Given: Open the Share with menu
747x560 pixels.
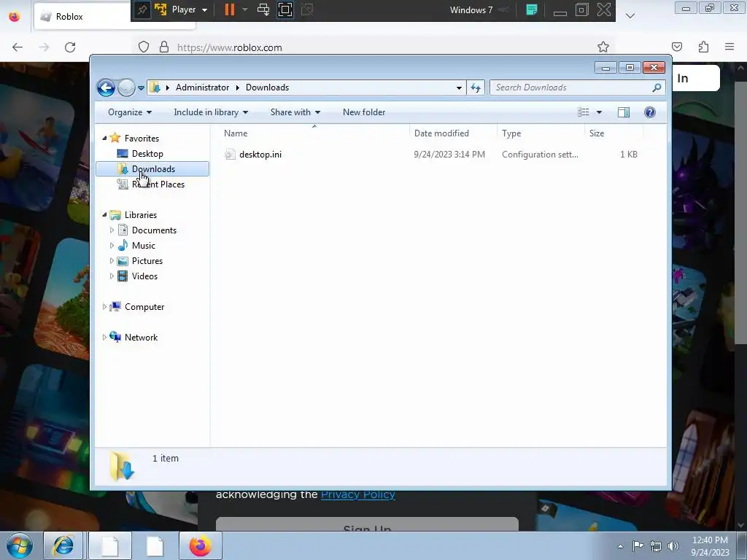Looking at the screenshot, I should click(x=295, y=112).
